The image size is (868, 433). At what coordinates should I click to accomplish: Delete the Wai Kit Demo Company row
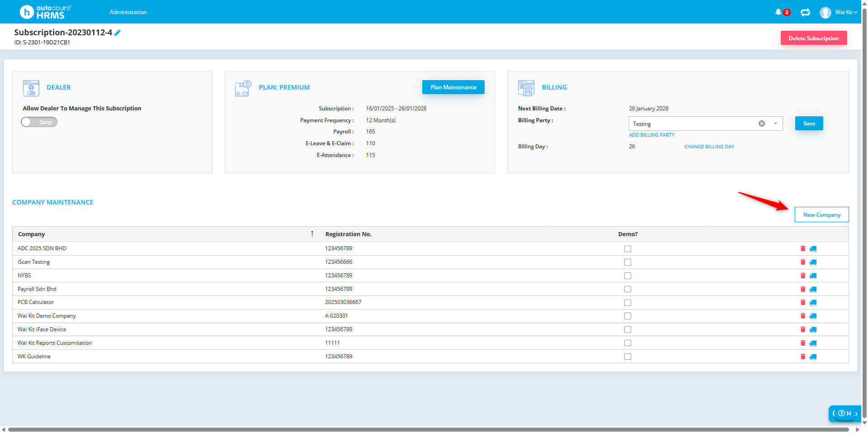click(x=803, y=316)
